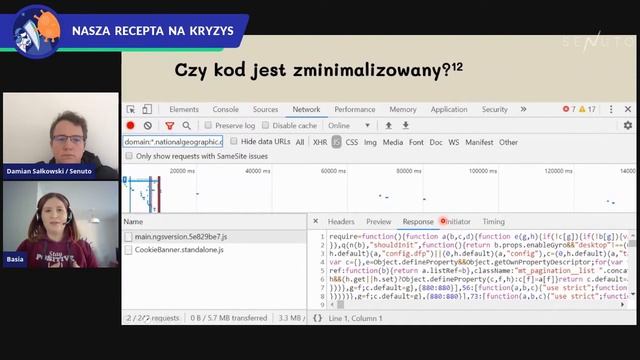Image resolution: width=640 pixels, height=360 pixels.
Task: Select the Network tab
Action: coord(306,109)
